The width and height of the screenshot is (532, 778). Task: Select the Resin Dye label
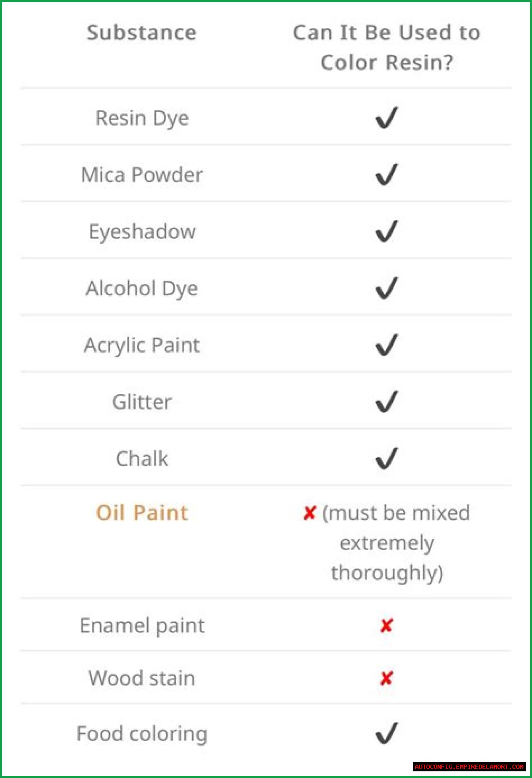(x=142, y=118)
